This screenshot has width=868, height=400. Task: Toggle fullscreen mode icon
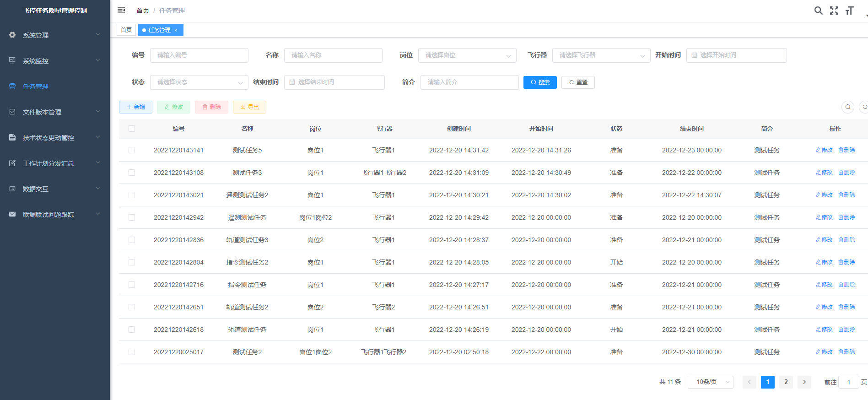(834, 11)
